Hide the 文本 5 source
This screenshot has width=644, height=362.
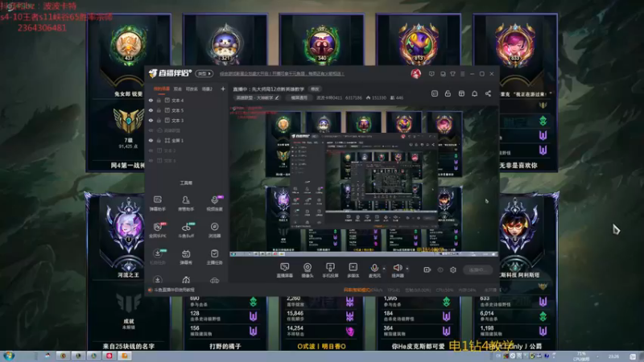pos(151,110)
